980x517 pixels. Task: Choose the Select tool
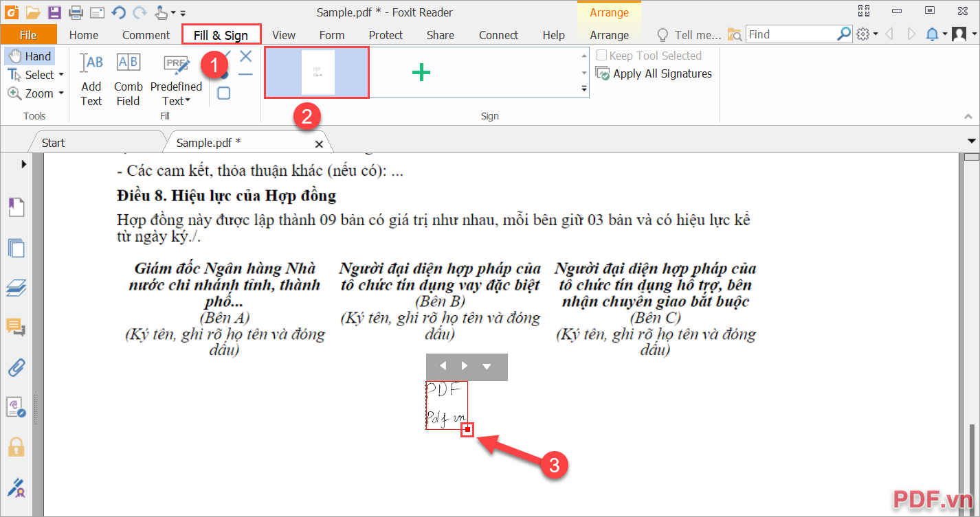[31, 75]
